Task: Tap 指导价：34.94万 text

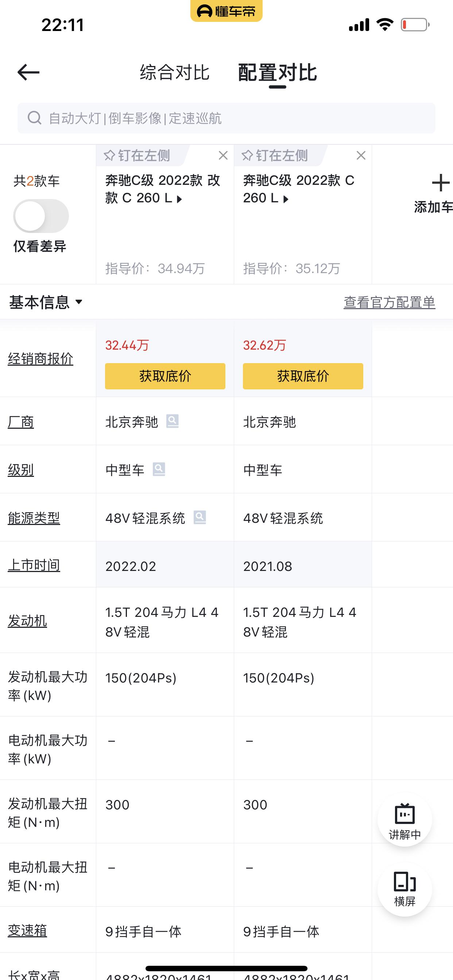Action: pos(155,269)
